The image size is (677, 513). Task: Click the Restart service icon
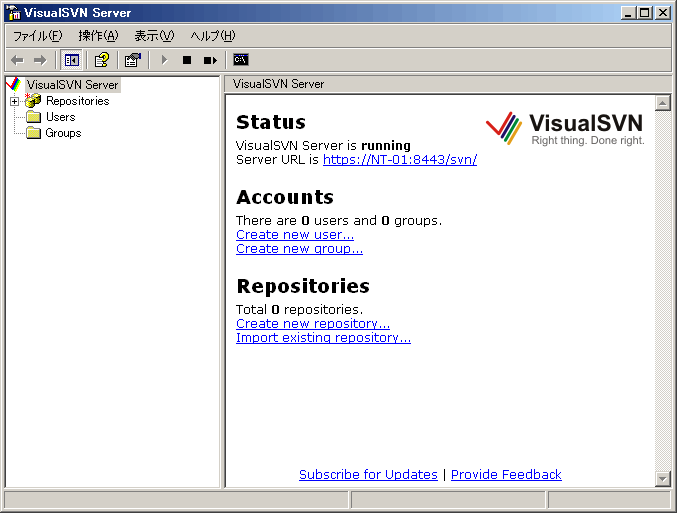[210, 60]
